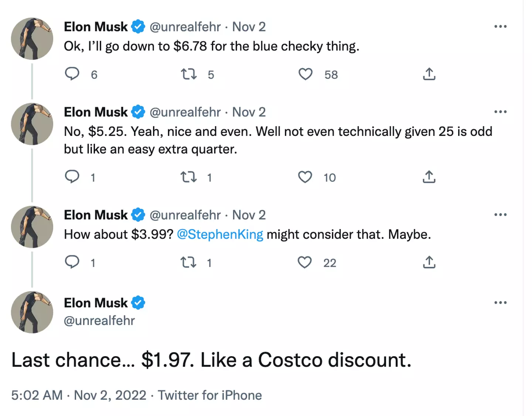
Task: Click the avatar on the $1.97 tweet
Action: tap(32, 312)
